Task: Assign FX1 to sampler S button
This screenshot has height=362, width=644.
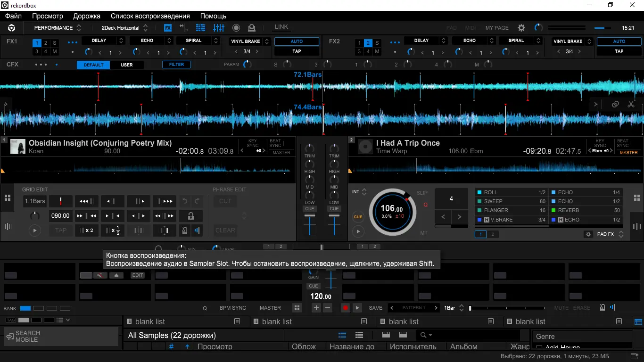Action: click(x=55, y=43)
